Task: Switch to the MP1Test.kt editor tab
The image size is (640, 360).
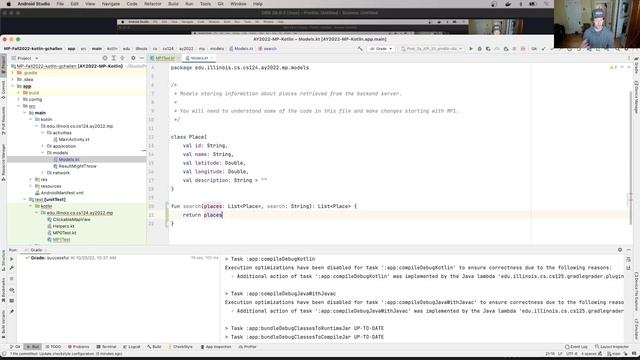Action: (x=164, y=58)
